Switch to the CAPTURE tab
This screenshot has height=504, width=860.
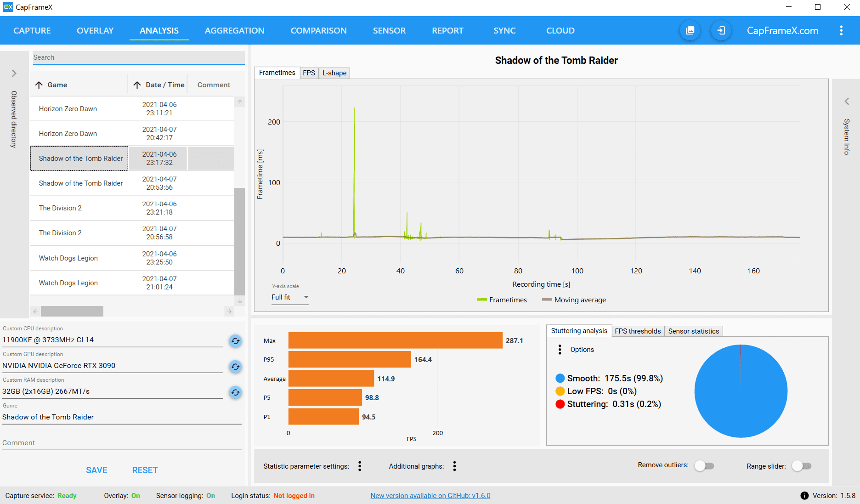coord(32,31)
